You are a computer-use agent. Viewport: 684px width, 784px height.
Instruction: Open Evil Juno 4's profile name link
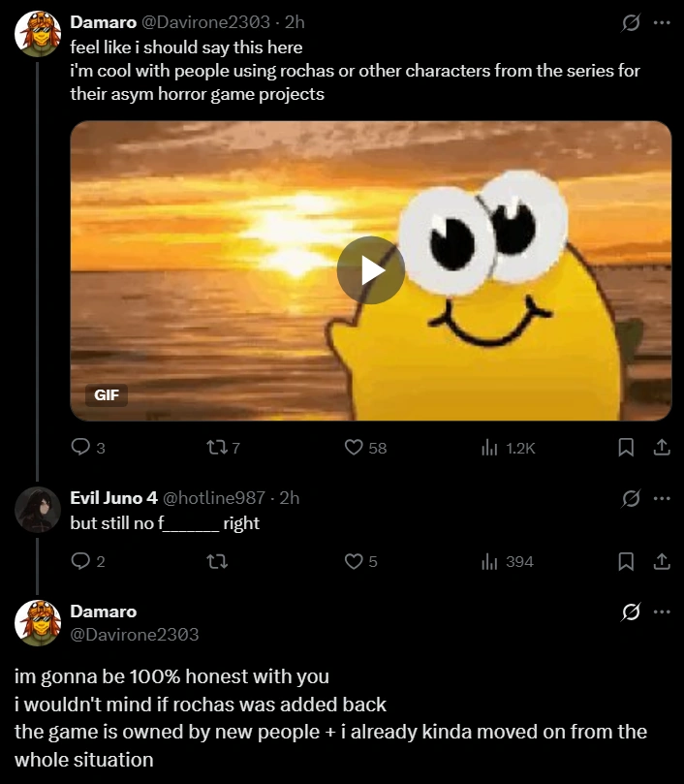[x=113, y=498]
